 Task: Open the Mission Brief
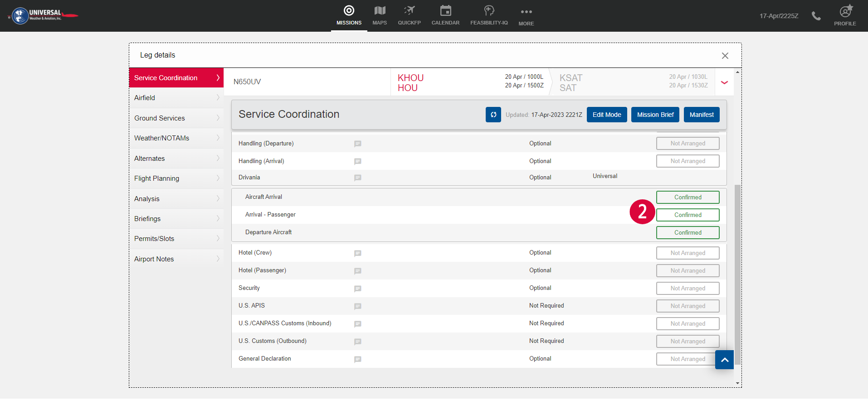pos(655,115)
